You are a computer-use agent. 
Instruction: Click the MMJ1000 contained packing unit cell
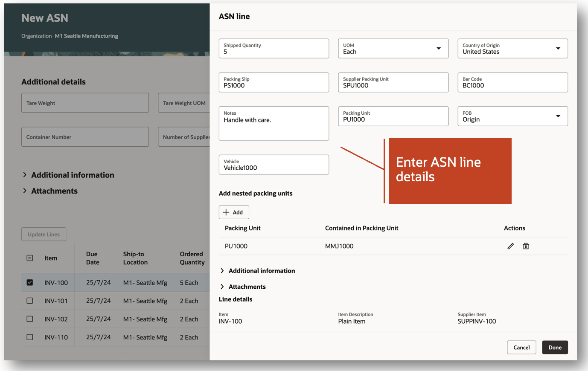point(339,246)
